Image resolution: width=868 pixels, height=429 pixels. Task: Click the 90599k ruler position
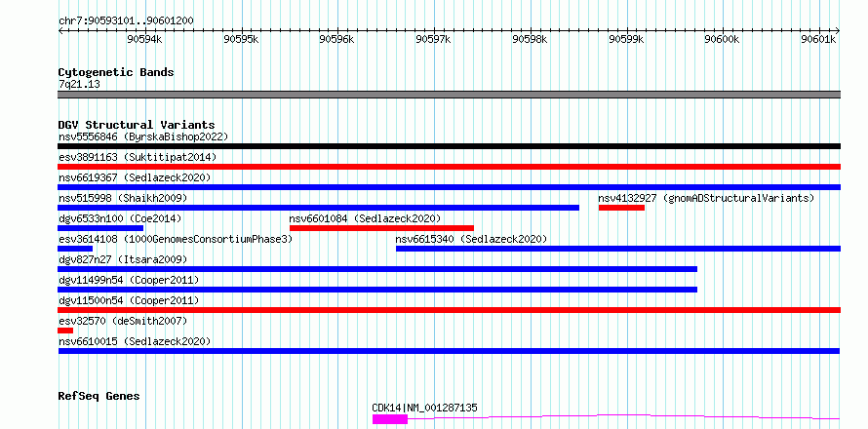click(x=627, y=39)
